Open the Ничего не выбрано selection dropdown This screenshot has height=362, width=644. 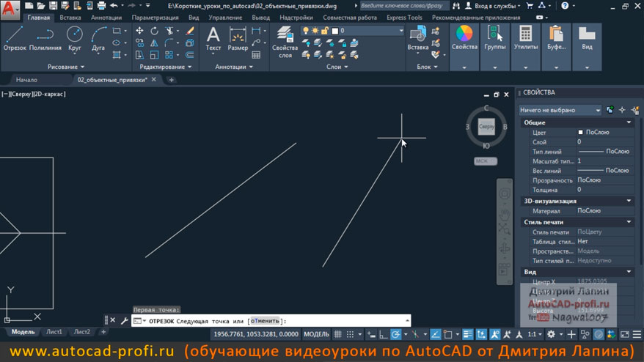(560, 110)
